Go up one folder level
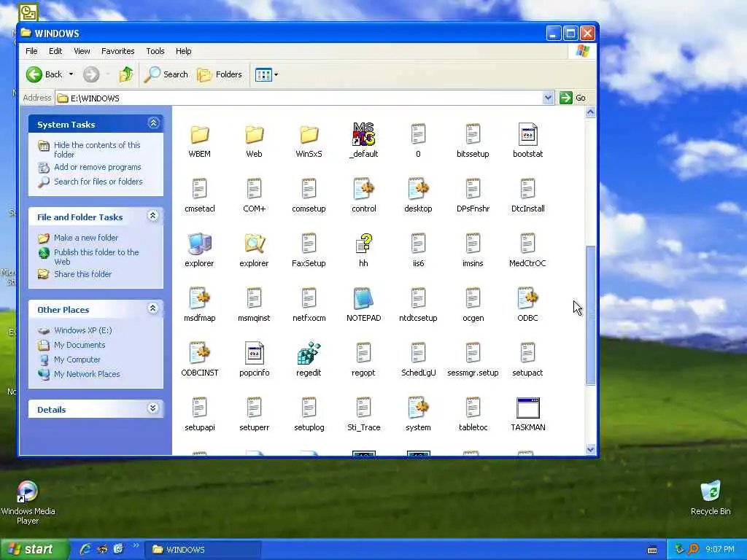747x560 pixels. point(126,74)
